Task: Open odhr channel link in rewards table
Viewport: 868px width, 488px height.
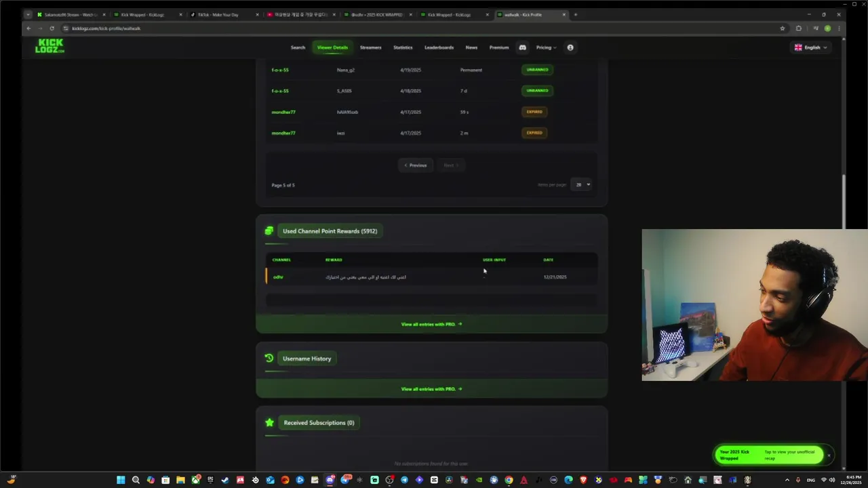Action: [x=278, y=277]
